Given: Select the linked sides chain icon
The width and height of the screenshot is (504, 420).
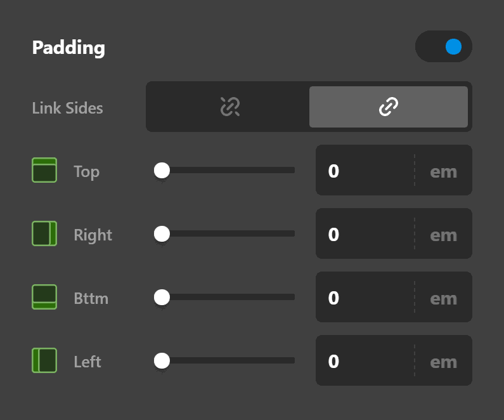Looking at the screenshot, I should pyautogui.click(x=388, y=107).
